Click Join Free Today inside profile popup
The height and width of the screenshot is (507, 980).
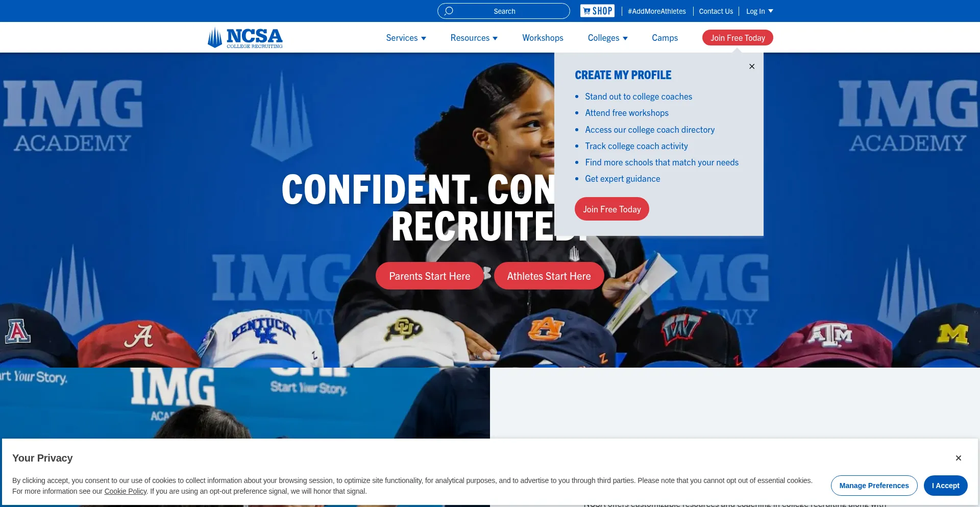point(612,209)
